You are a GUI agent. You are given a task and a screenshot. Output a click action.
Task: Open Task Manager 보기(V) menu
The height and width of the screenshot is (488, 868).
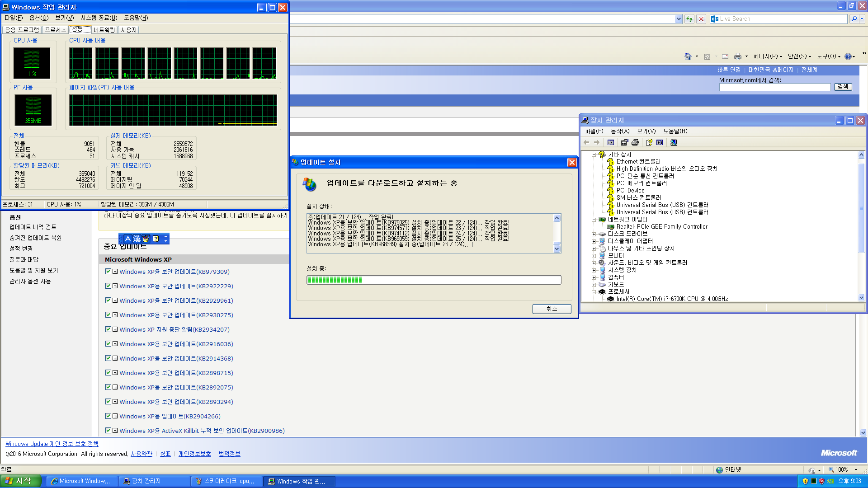tap(65, 18)
